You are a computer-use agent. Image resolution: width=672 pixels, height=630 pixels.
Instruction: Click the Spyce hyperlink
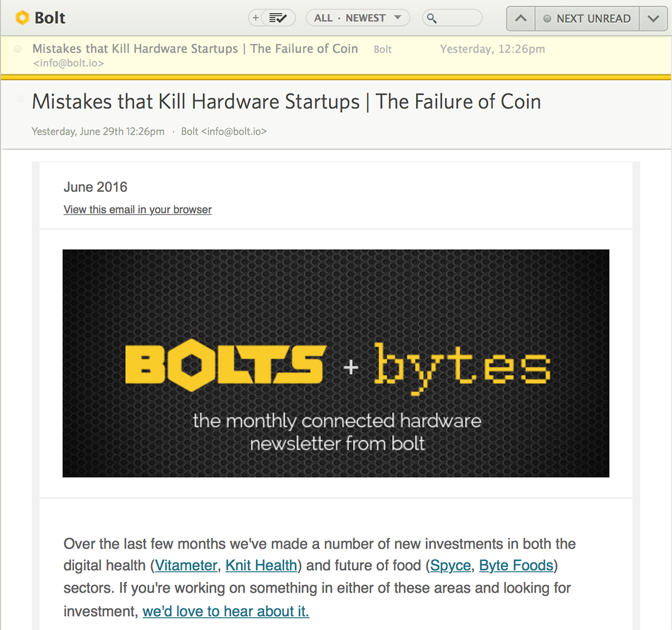[x=450, y=566]
